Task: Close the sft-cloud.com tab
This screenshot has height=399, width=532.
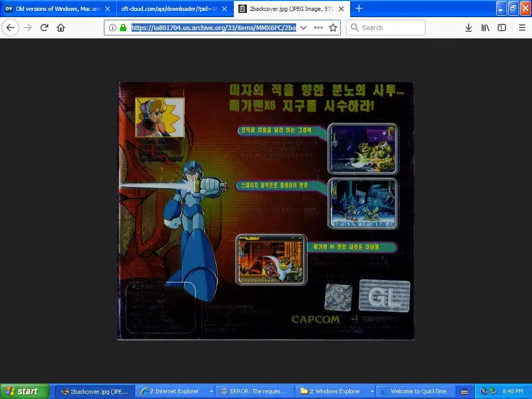Action: coord(224,9)
